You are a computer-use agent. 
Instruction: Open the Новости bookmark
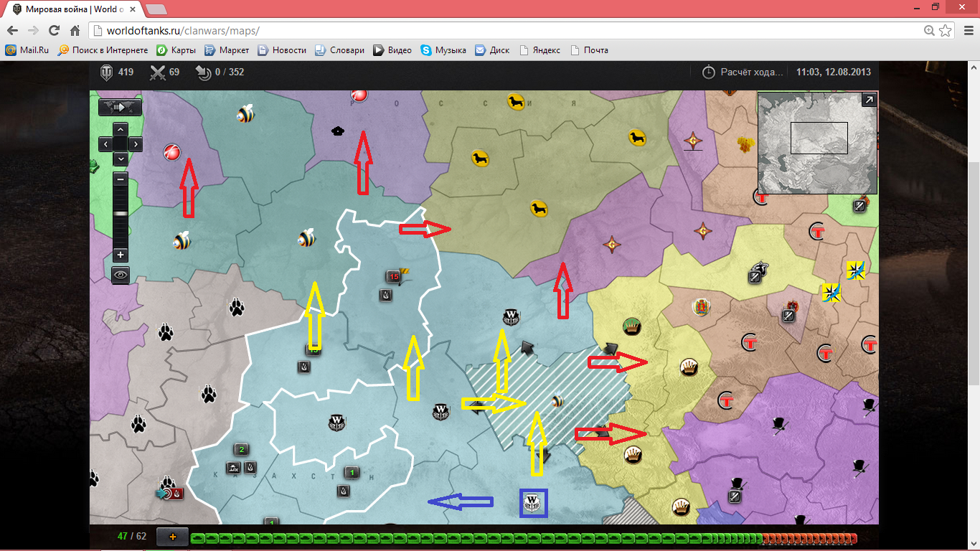282,50
